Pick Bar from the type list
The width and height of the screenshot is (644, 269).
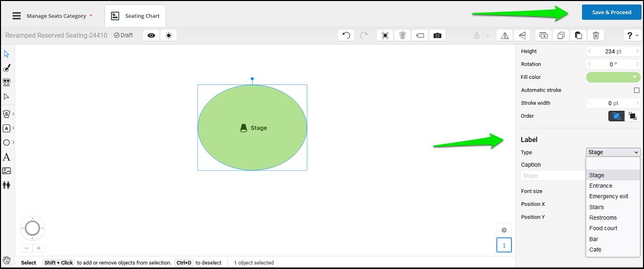(x=613, y=239)
